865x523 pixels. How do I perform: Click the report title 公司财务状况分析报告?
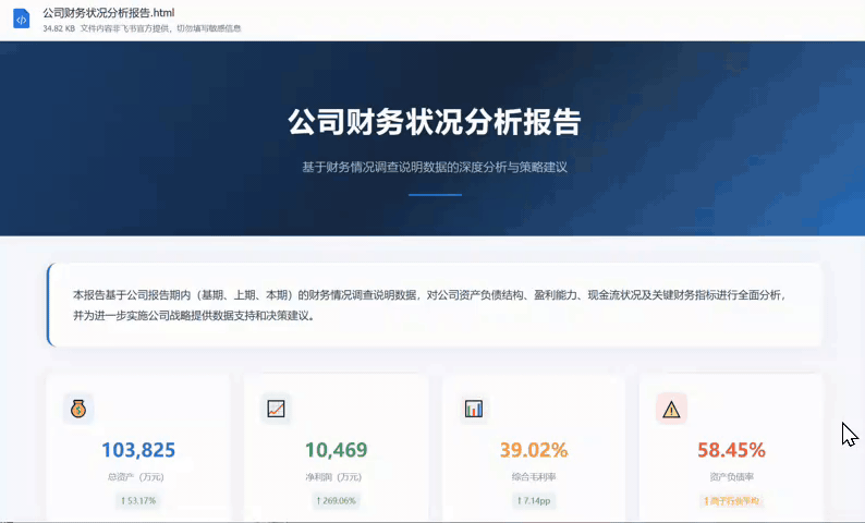coord(435,121)
